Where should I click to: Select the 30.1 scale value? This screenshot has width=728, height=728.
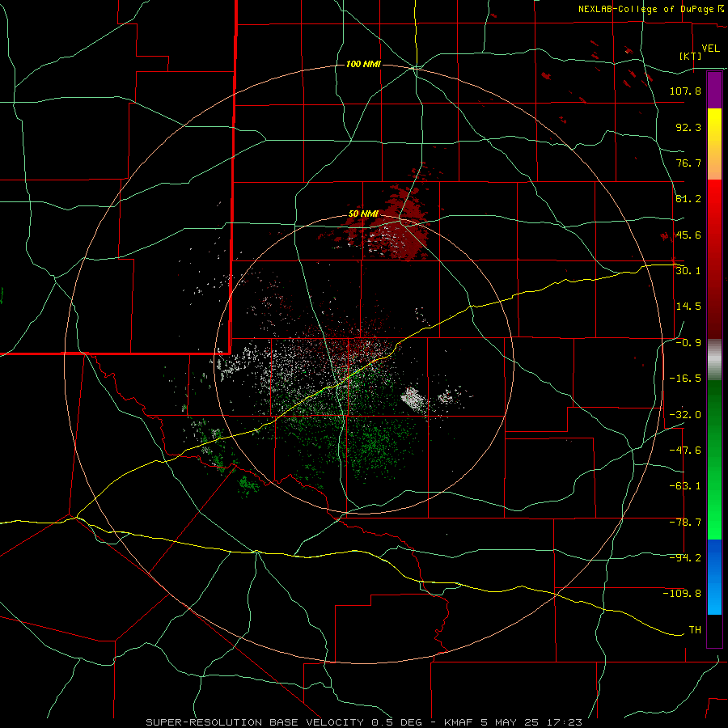(x=688, y=271)
